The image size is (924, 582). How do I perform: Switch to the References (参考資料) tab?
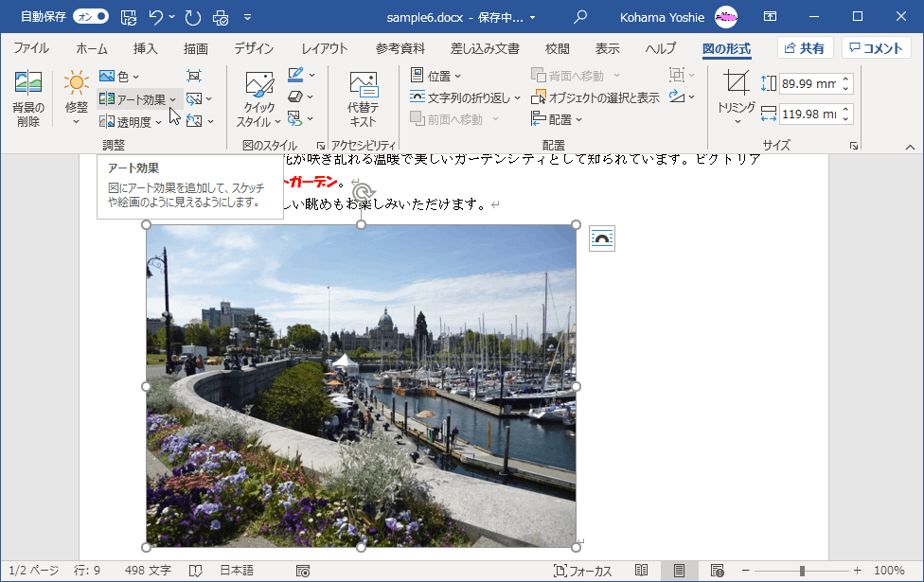400,48
